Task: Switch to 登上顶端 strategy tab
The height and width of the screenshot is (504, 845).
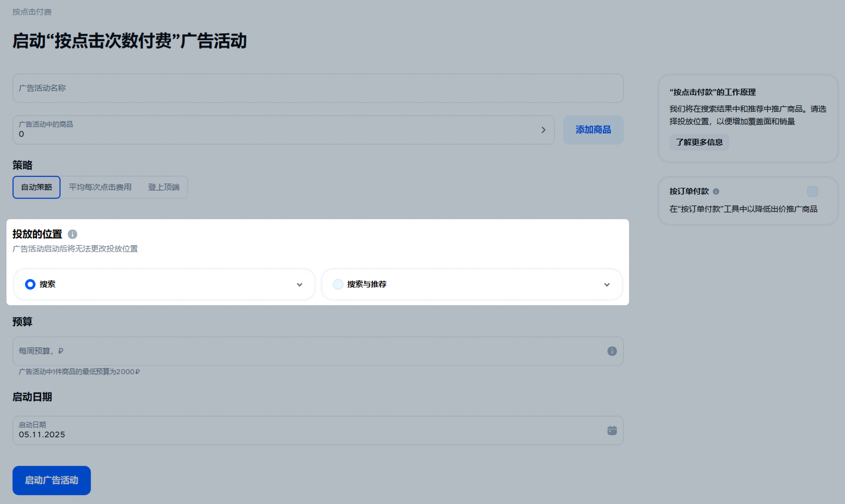Action: (x=164, y=187)
